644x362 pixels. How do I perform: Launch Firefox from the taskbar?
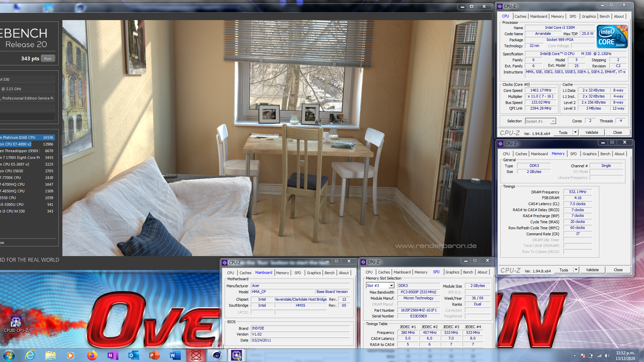pos(92,355)
